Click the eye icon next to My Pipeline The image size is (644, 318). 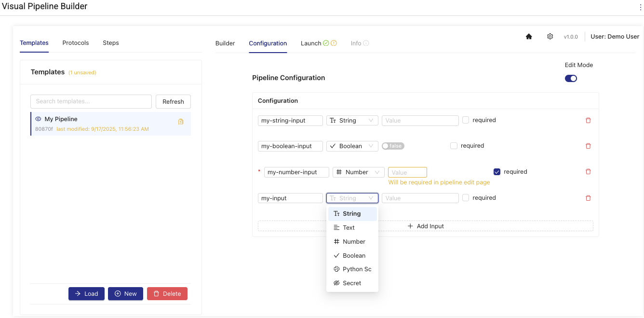39,119
